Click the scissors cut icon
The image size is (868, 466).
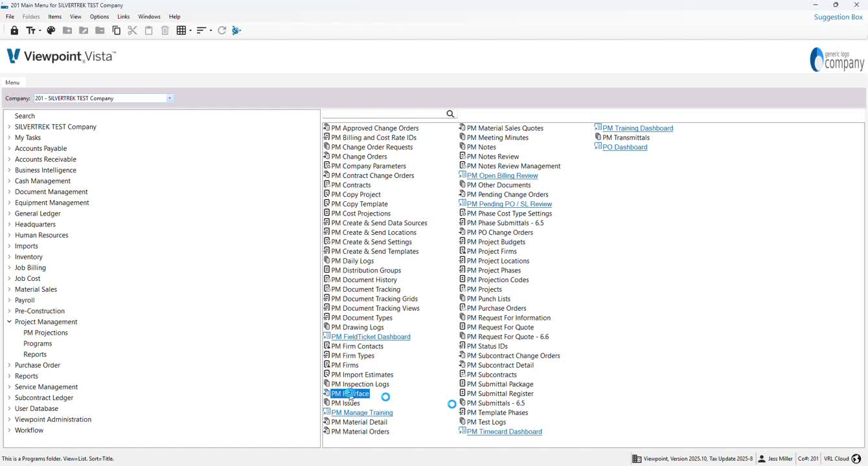point(132,30)
